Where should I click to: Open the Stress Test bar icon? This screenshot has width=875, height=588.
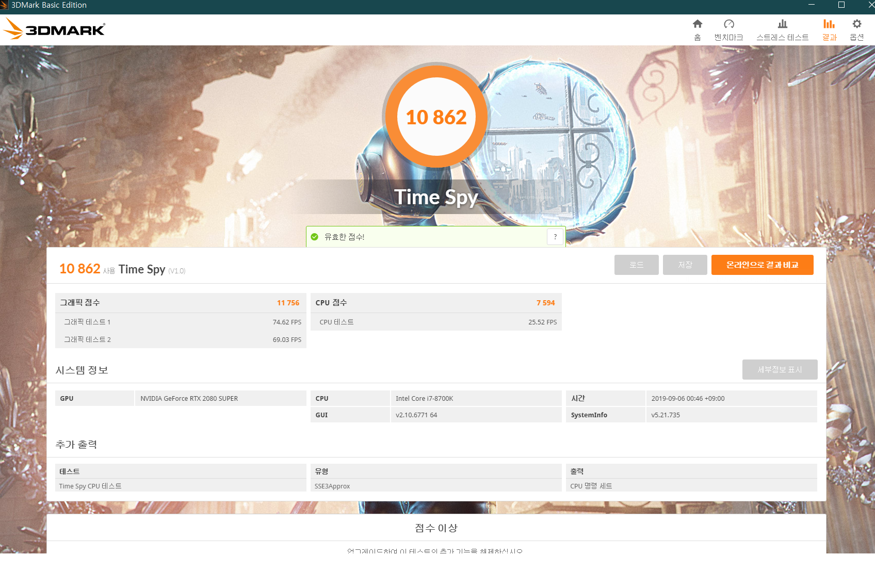782,24
